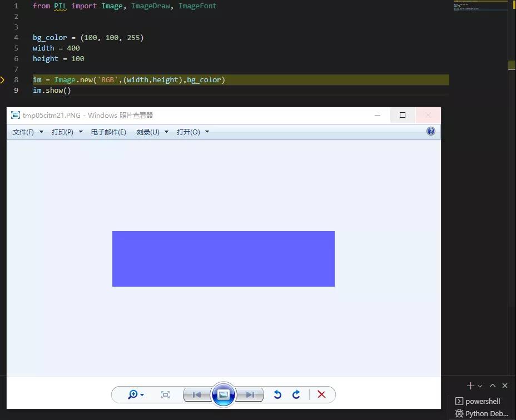Click the 'RGB' string on line 8
The height and width of the screenshot is (420, 516).
[108, 80]
